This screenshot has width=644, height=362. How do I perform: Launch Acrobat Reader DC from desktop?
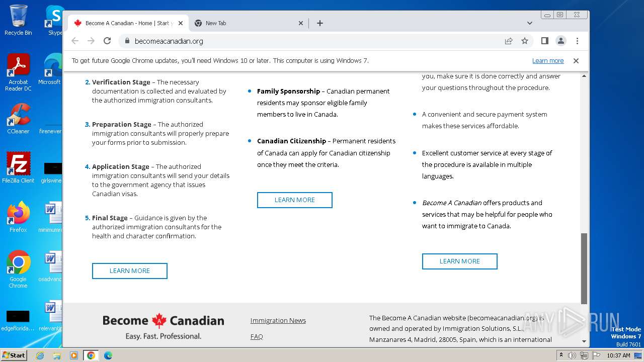18,72
